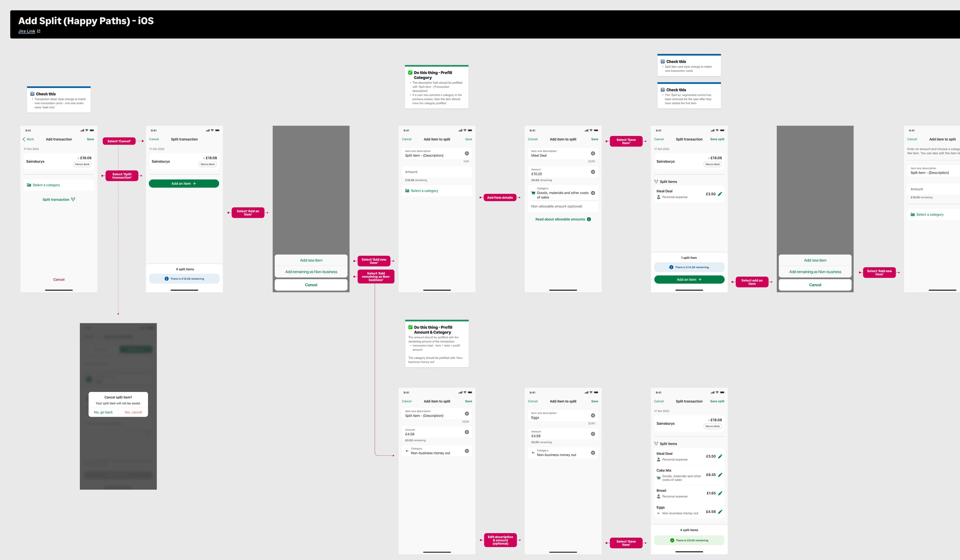Image resolution: width=960 pixels, height=560 pixels.
Task: Edit the Meal Deal £3.50 amount via pencil icon
Action: point(719,194)
